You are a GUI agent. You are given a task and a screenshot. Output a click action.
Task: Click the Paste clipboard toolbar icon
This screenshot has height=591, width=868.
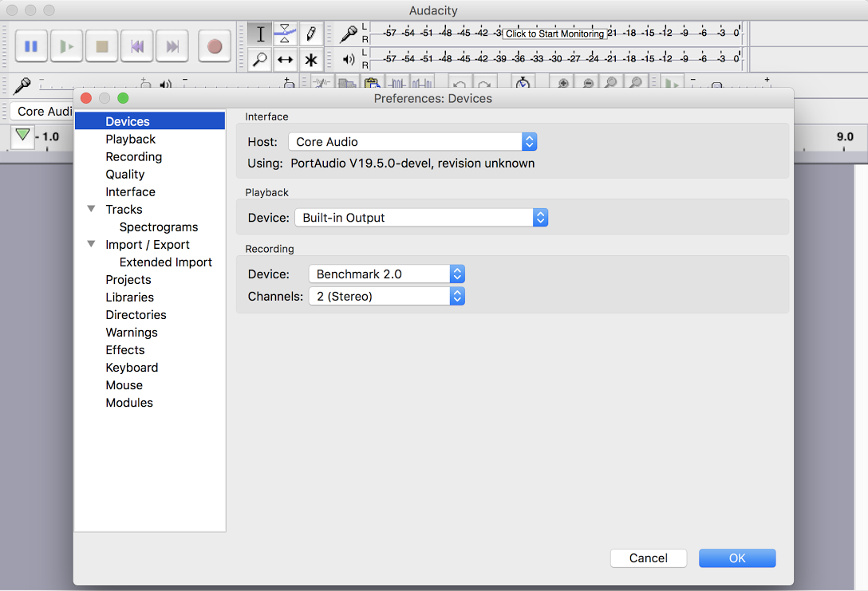pyautogui.click(x=372, y=83)
